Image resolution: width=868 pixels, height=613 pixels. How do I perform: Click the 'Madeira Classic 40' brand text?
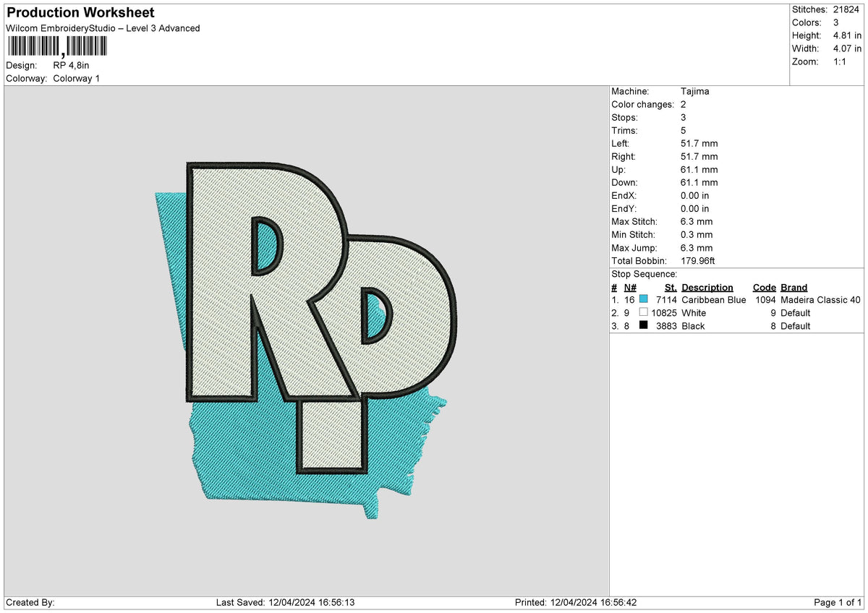(x=821, y=300)
